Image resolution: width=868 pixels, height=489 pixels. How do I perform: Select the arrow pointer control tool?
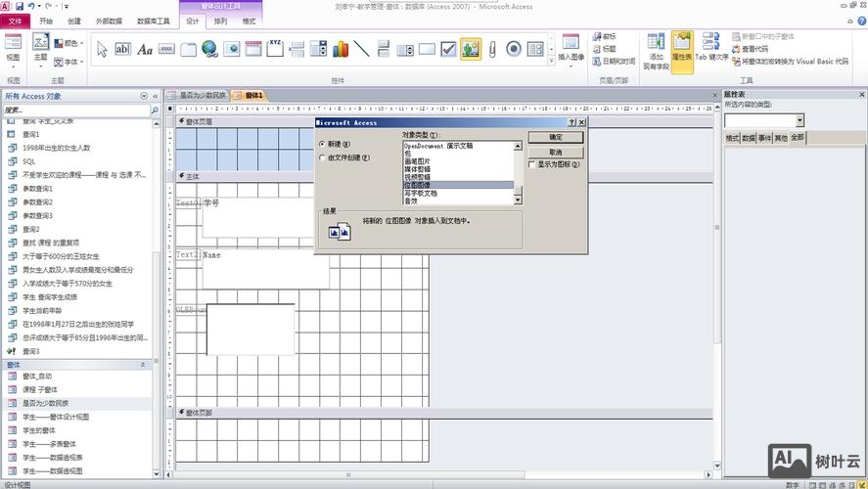pos(102,49)
